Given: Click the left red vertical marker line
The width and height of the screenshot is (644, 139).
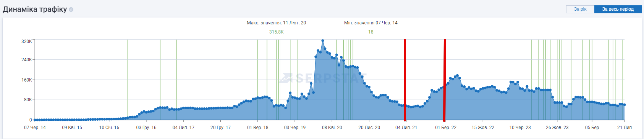Looking at the screenshot, I should 405,80.
